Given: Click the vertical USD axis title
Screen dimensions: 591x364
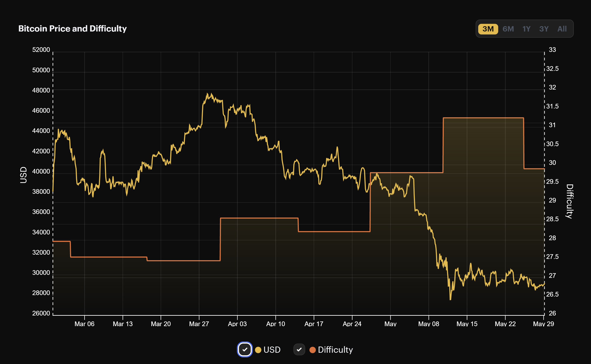Looking at the screenshot, I should (x=23, y=175).
